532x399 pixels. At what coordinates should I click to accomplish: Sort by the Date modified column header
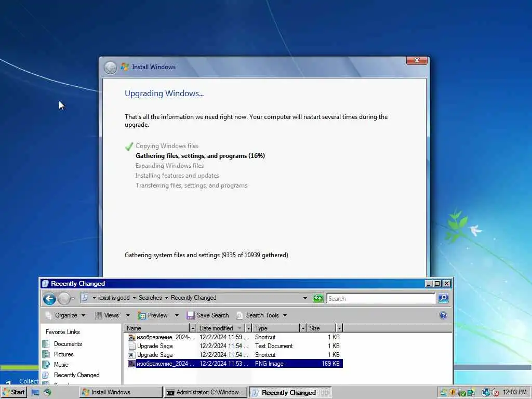pos(220,328)
